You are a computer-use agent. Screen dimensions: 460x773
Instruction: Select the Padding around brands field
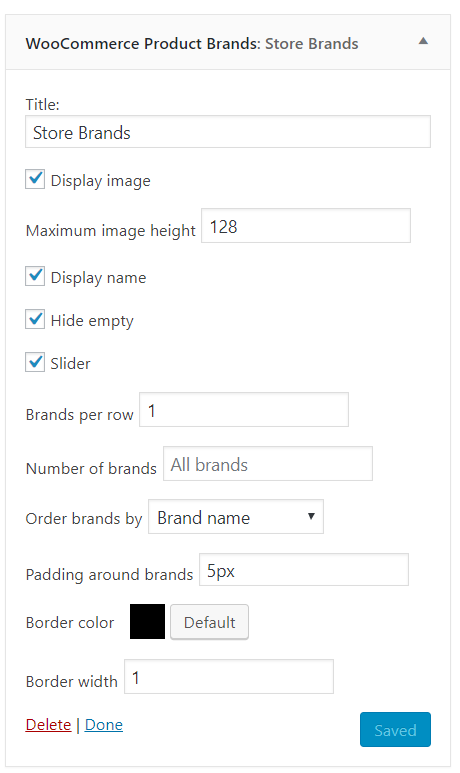pyautogui.click(x=304, y=570)
